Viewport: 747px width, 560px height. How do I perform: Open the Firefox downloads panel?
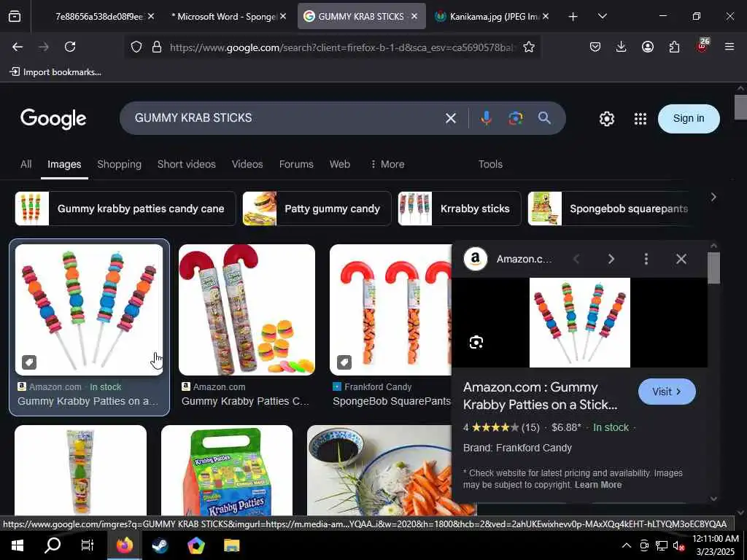coord(622,47)
